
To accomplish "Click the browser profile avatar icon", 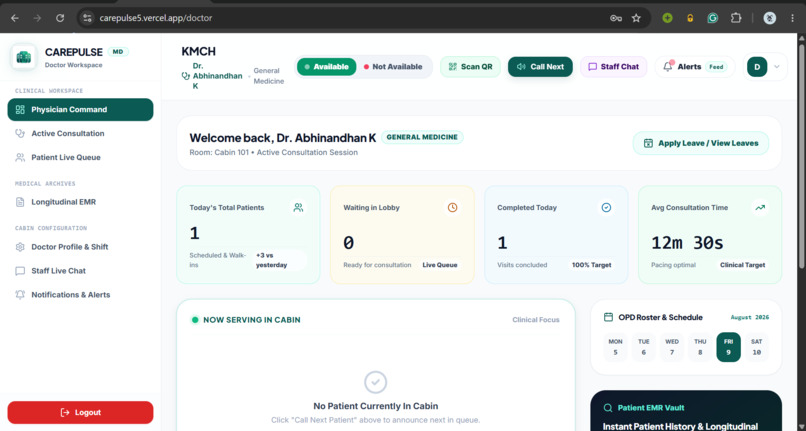I will 770,18.
